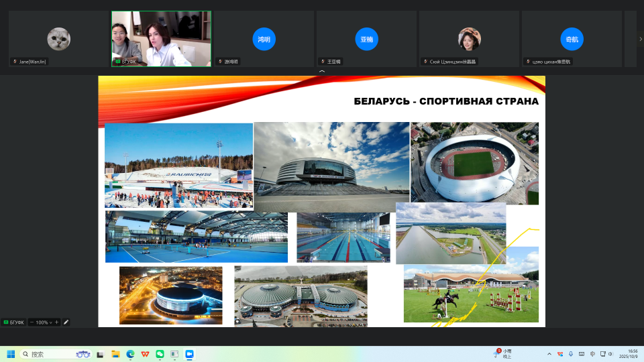Screen dimensions: 644x362
Task: Select the БГУФК active speaker video tile
Action: (x=161, y=39)
